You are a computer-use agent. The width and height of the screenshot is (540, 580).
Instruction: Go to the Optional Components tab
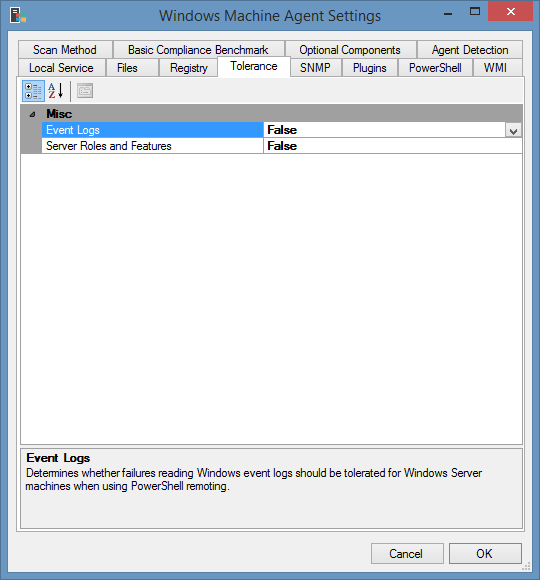350,50
